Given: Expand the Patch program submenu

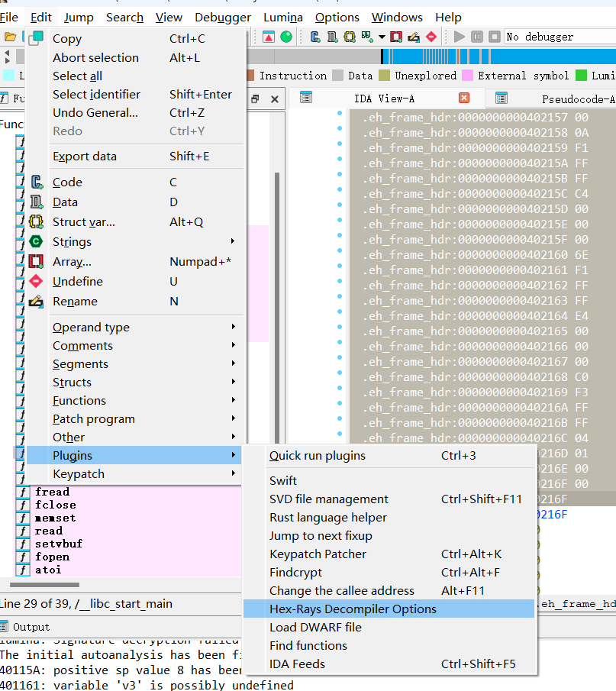Looking at the screenshot, I should tap(233, 418).
